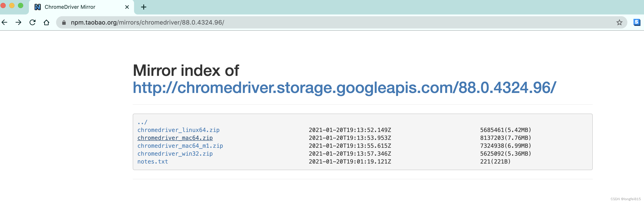Click the back navigation arrow
644x203 pixels.
coord(5,22)
